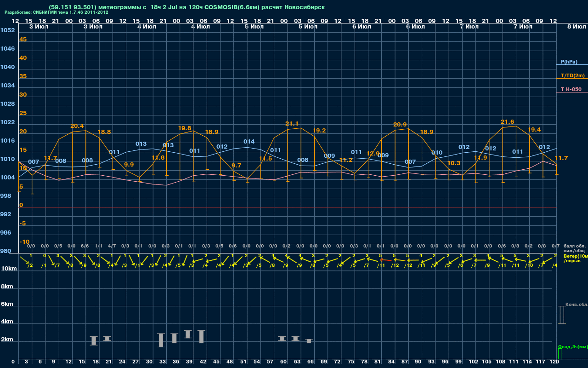Select the cloud layer bar above hour 66
588x368 pixels.
[309, 341]
